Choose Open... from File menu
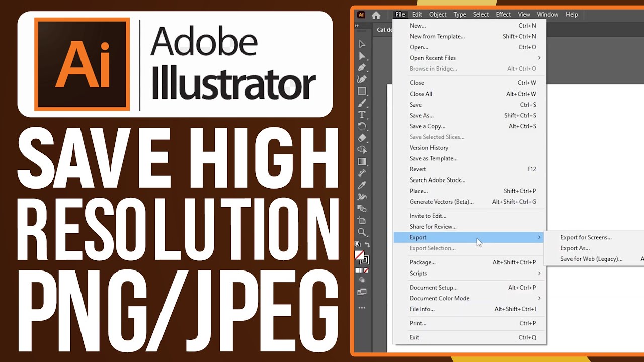Image resolution: width=644 pixels, height=362 pixels. pyautogui.click(x=470, y=47)
